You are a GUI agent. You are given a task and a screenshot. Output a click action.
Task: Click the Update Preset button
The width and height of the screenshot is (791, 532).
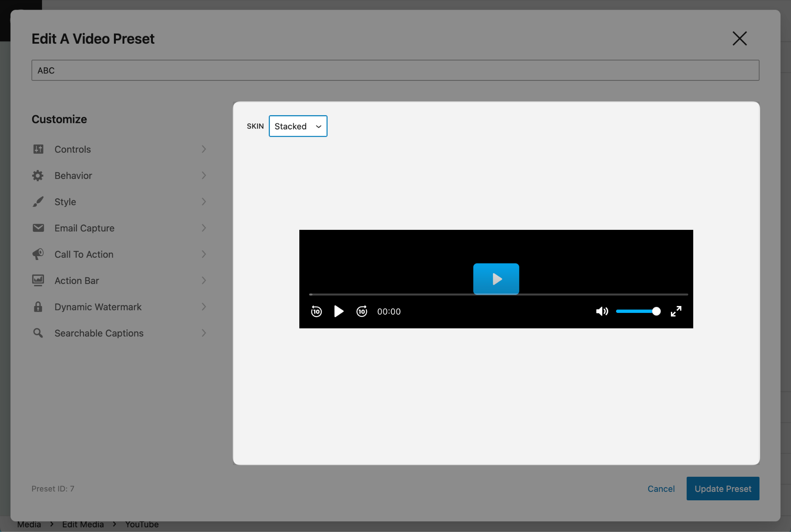[x=722, y=488]
